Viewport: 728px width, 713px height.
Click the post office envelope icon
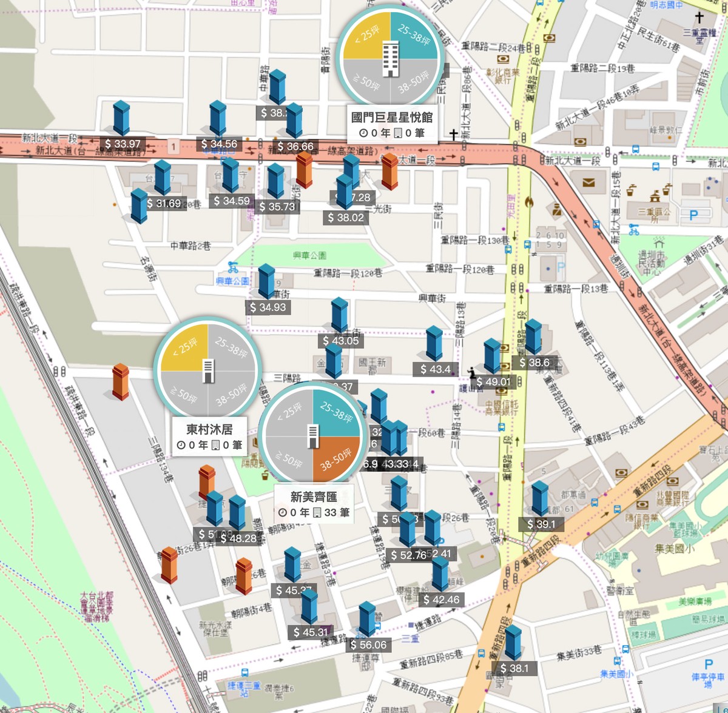(x=588, y=182)
